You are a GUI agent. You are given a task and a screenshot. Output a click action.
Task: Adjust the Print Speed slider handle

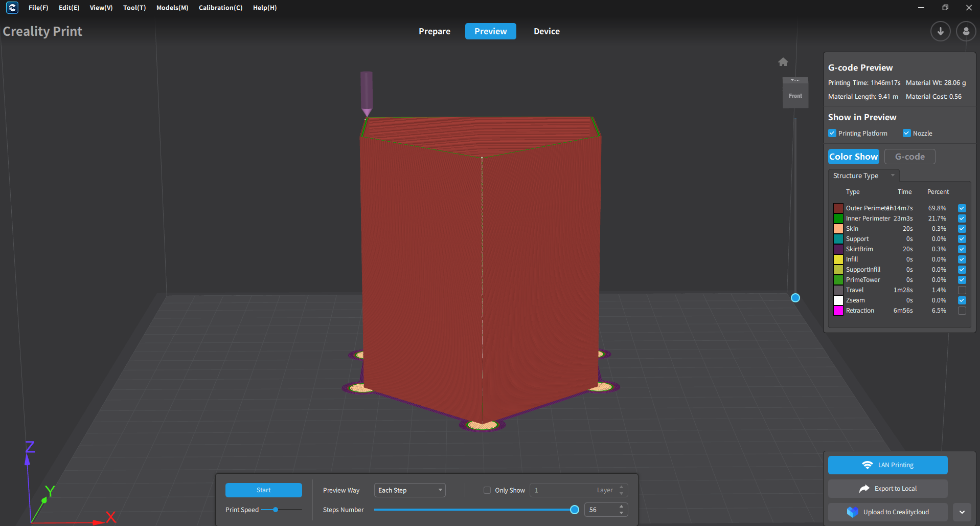pos(276,510)
